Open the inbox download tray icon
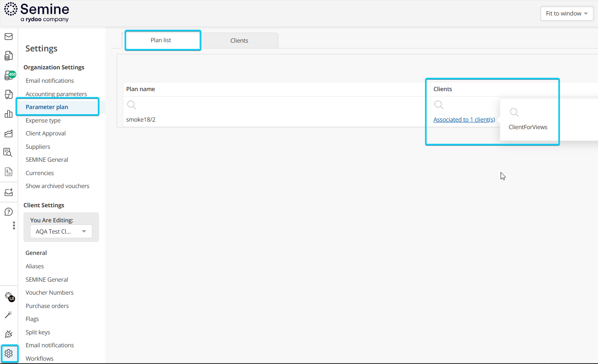Screen dimensions: 598x364 (x=8, y=192)
